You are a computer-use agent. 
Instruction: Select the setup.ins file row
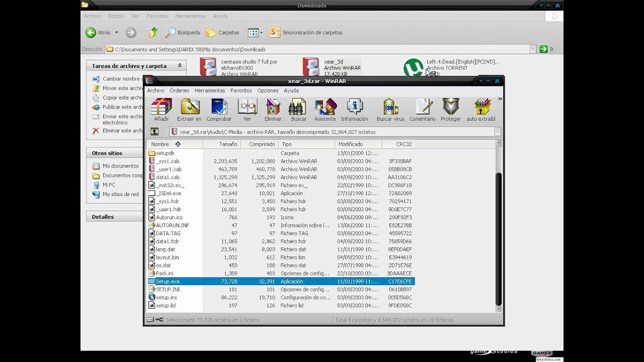[280, 298]
